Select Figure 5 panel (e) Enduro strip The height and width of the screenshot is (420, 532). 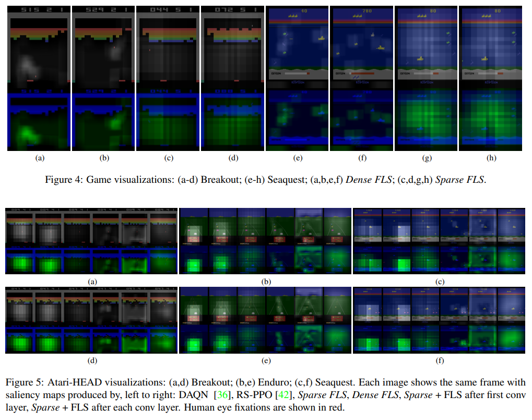265,320
